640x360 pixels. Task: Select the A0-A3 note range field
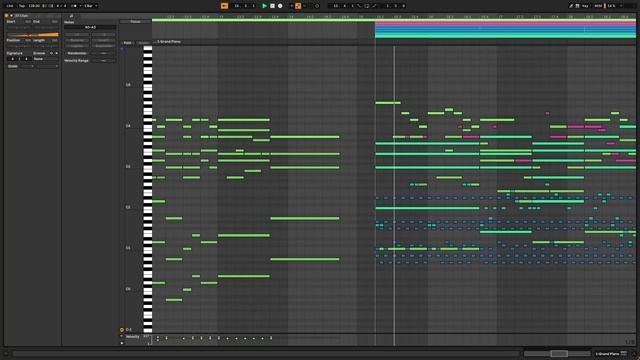point(90,27)
